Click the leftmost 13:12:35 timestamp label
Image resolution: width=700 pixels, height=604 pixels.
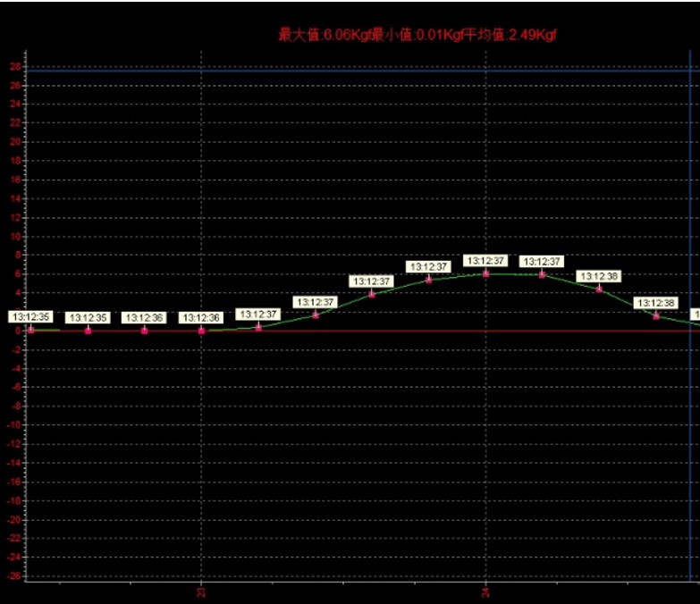point(31,316)
